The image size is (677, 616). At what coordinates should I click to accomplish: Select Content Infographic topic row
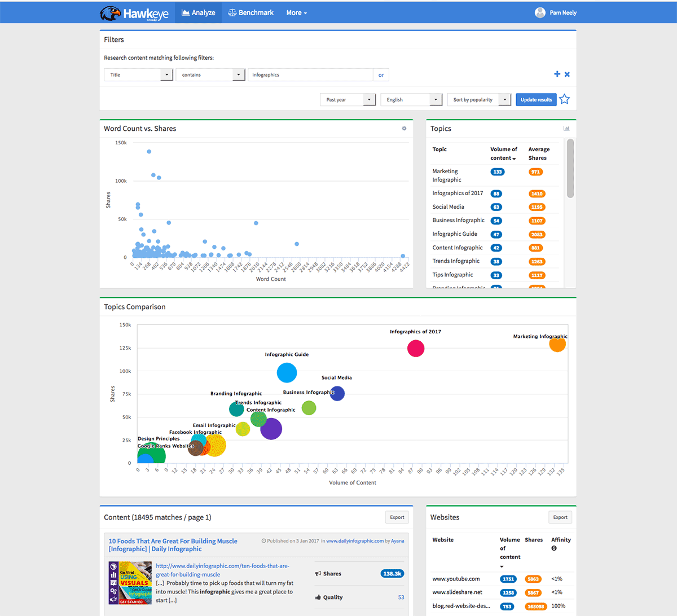pos(496,248)
